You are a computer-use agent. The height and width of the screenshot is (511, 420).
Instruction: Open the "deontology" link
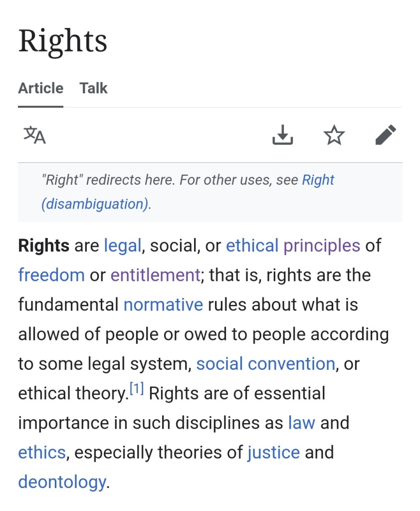62,482
